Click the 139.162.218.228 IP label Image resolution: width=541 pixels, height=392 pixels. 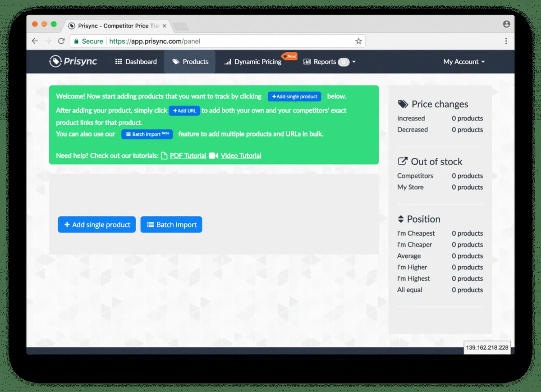point(487,348)
